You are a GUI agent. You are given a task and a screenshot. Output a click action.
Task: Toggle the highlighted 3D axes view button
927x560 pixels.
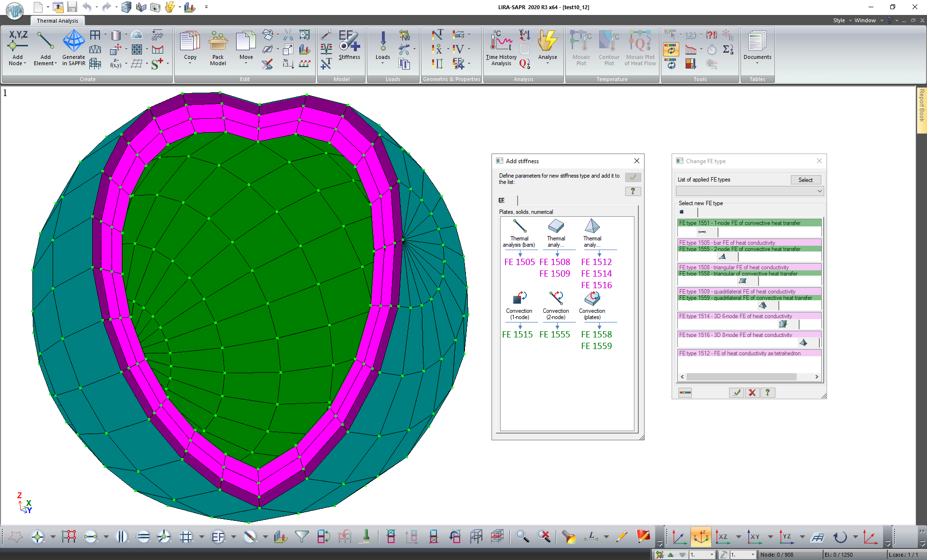click(x=701, y=536)
